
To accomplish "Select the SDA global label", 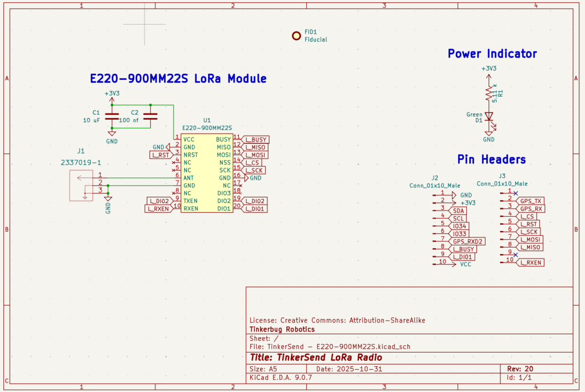I will 458,211.
